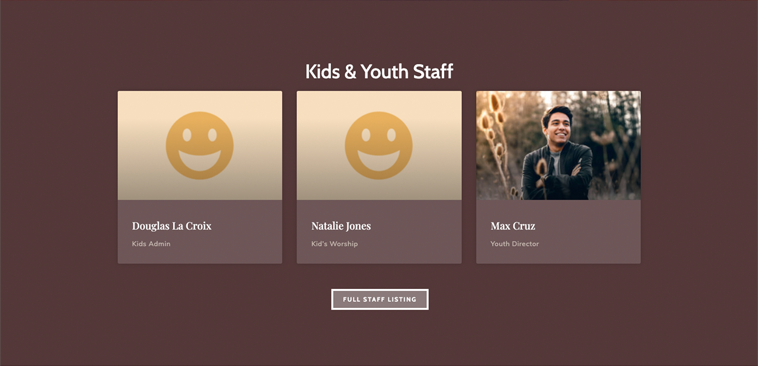
Task: Click the ampersand in the section heading
Action: tap(350, 72)
